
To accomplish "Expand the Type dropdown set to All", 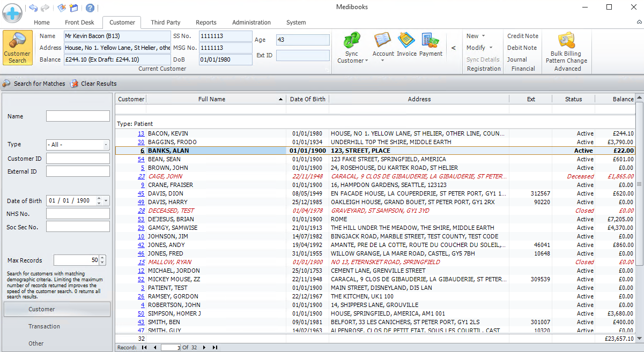I will click(106, 145).
